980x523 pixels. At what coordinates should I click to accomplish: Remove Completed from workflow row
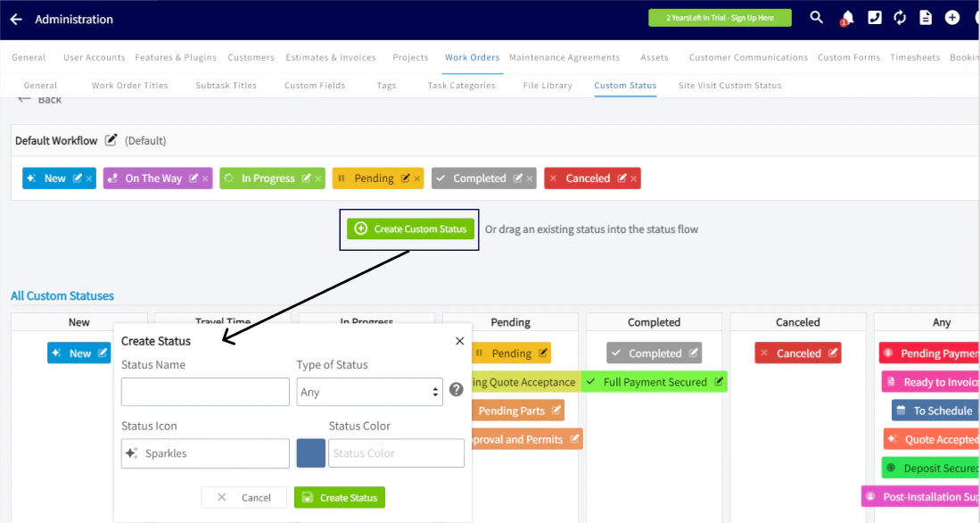pos(530,178)
